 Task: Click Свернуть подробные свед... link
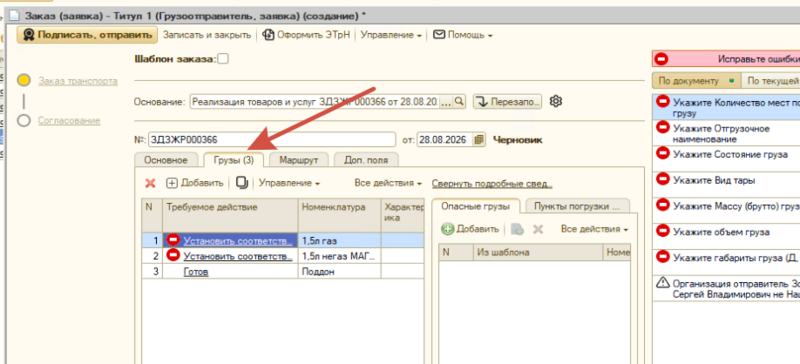pyautogui.click(x=492, y=183)
